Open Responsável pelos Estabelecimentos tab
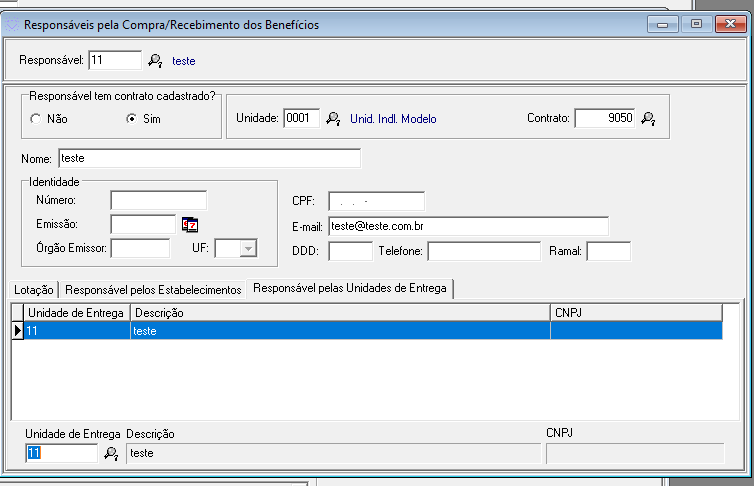Image resolution: width=754 pixels, height=486 pixels. 153,290
